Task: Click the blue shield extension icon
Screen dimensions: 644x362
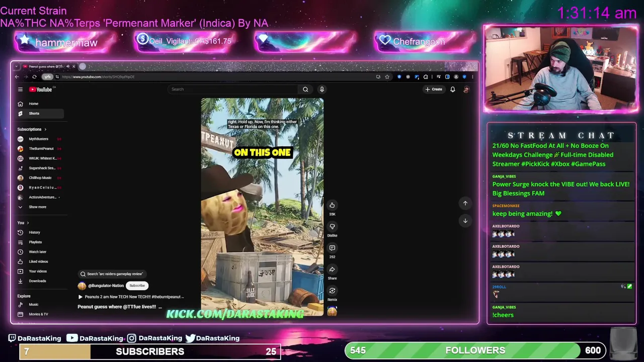Action: (399, 77)
